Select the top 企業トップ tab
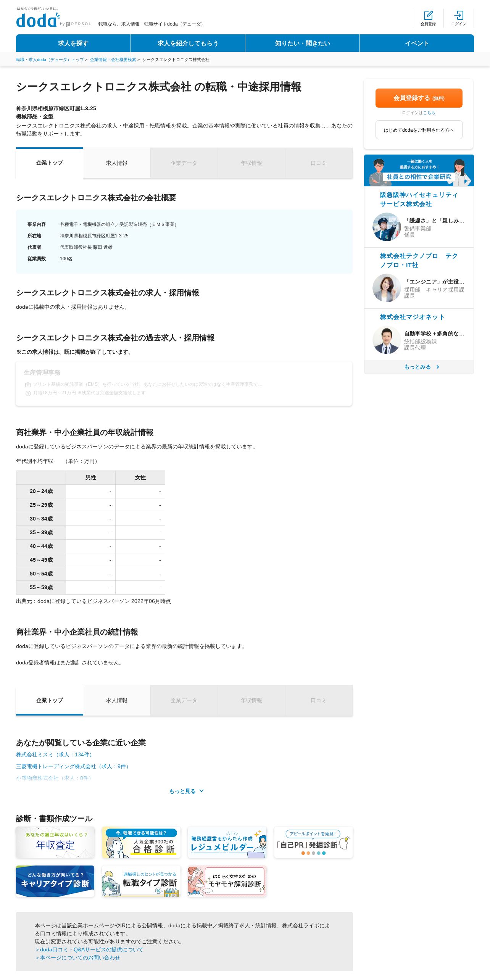 50,163
